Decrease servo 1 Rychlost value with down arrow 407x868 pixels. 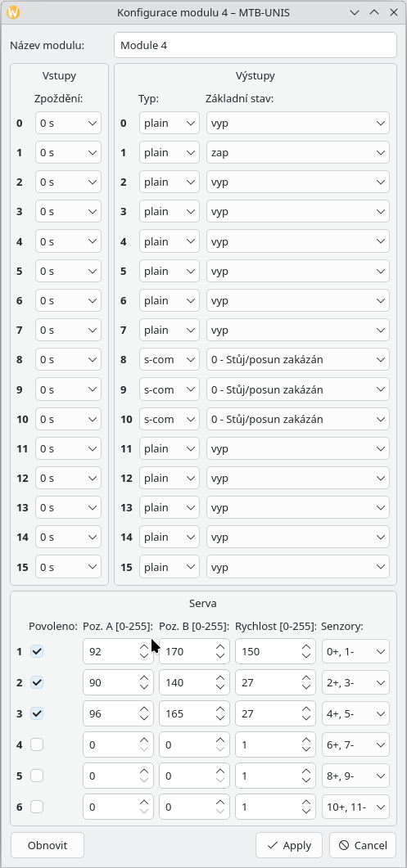(306, 657)
